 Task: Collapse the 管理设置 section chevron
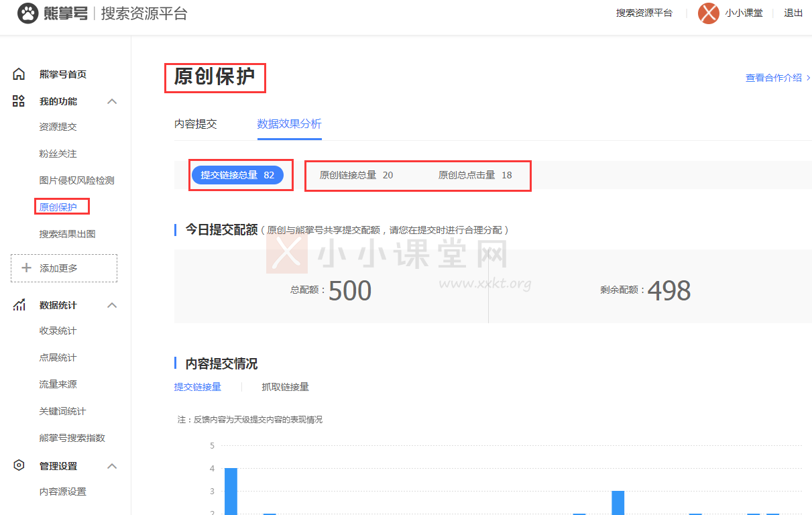point(112,466)
